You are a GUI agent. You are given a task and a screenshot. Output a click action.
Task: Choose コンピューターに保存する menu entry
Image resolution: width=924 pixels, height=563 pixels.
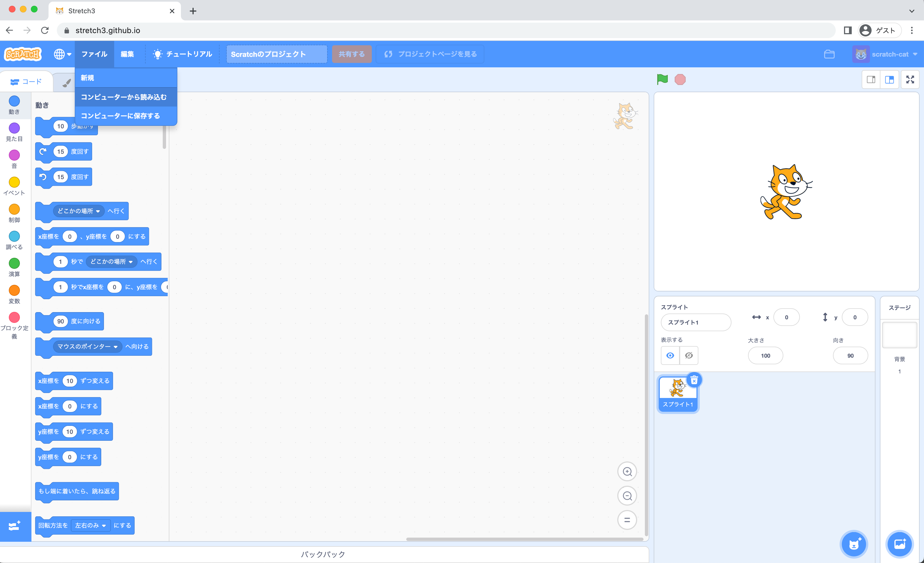125,116
